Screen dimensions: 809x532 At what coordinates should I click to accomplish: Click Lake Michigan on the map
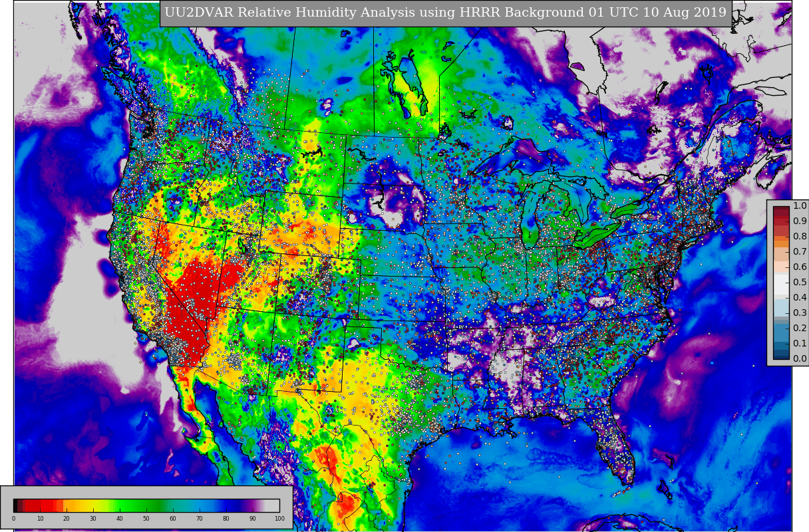pyautogui.click(x=530, y=216)
